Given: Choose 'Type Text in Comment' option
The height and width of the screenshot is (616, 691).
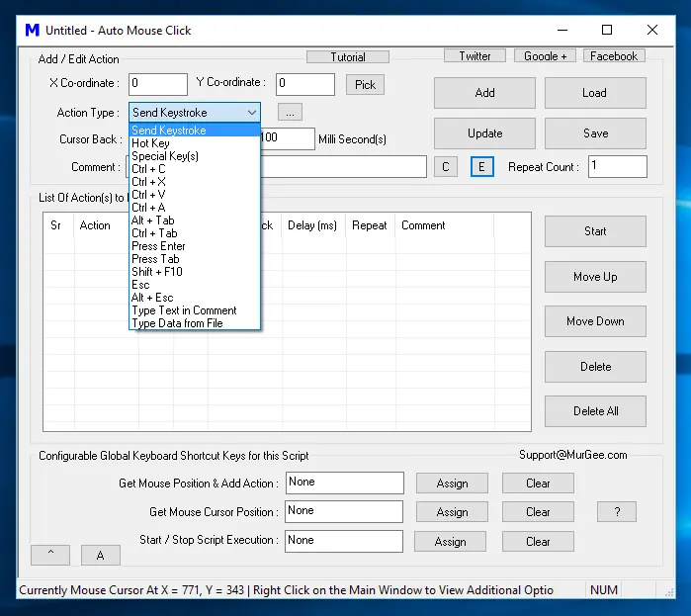Looking at the screenshot, I should 184,310.
